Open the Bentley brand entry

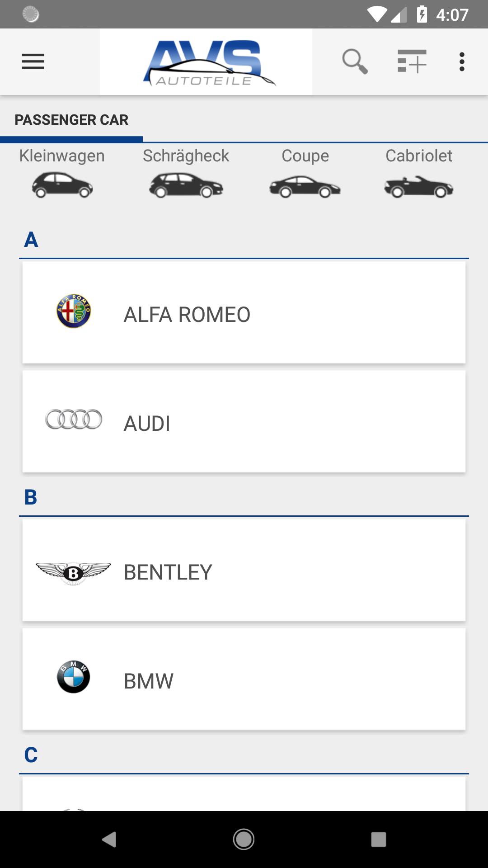tap(244, 570)
